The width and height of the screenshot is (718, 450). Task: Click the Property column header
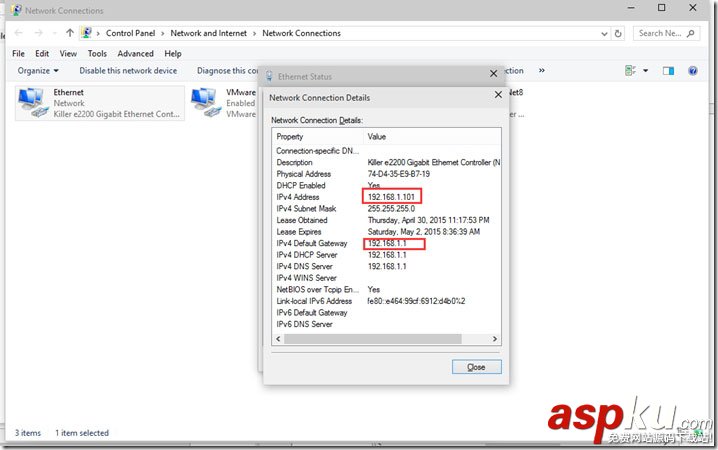pos(318,136)
